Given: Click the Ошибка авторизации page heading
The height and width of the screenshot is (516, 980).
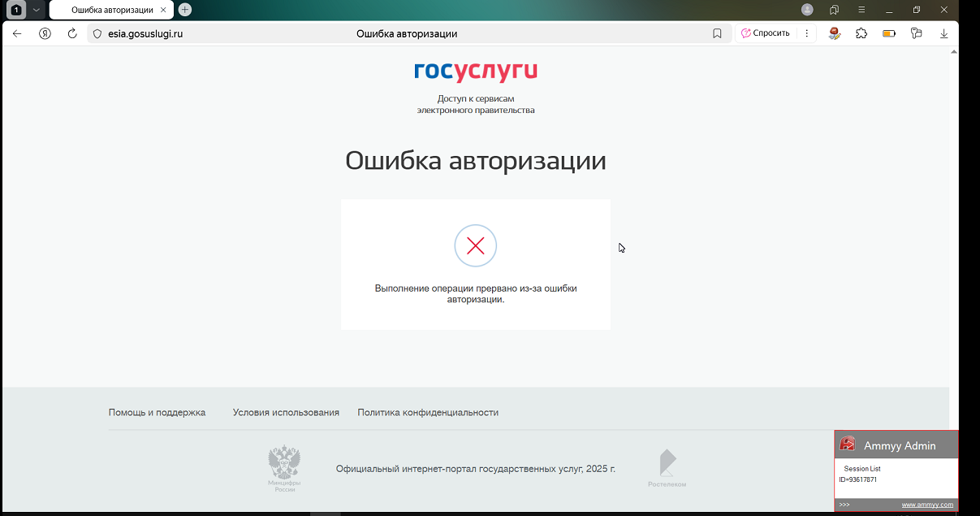Looking at the screenshot, I should tap(476, 160).
